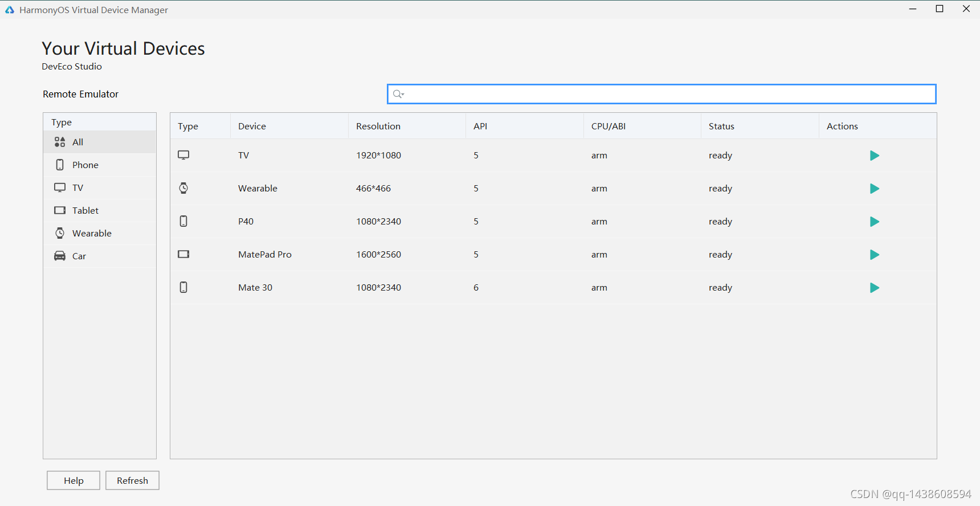Click the phone icon in P40 row
Viewport: 980px width, 506px height.
(183, 221)
